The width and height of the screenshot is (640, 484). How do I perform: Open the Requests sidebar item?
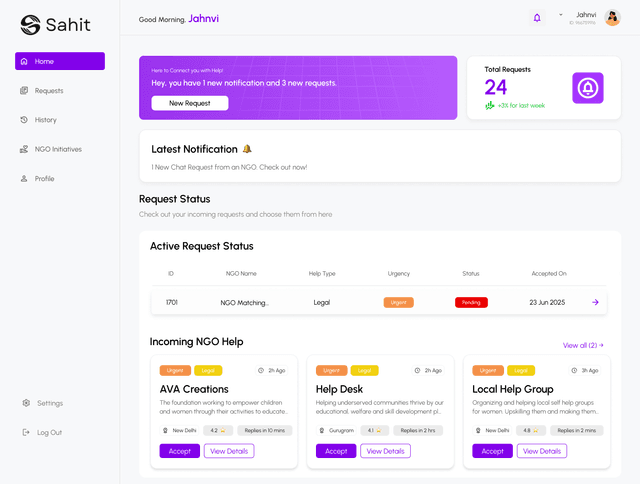click(48, 91)
